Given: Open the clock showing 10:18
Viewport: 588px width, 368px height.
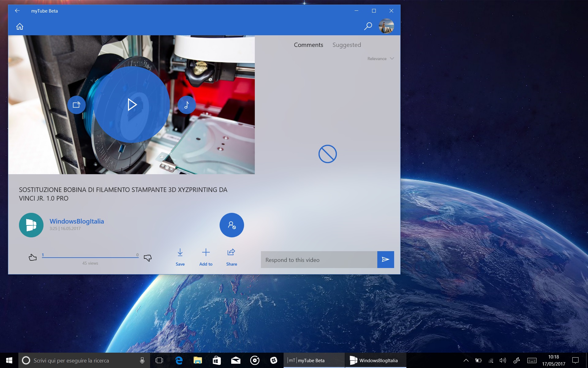Looking at the screenshot, I should coord(553,360).
